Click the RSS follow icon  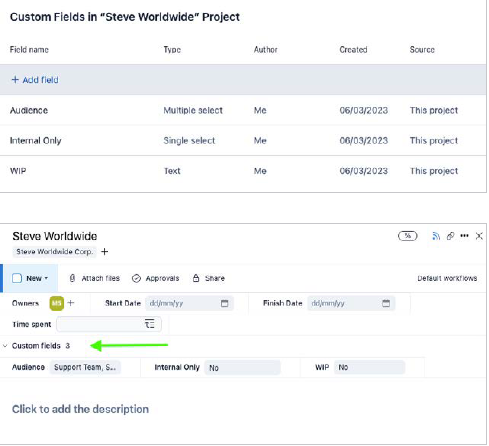436,236
